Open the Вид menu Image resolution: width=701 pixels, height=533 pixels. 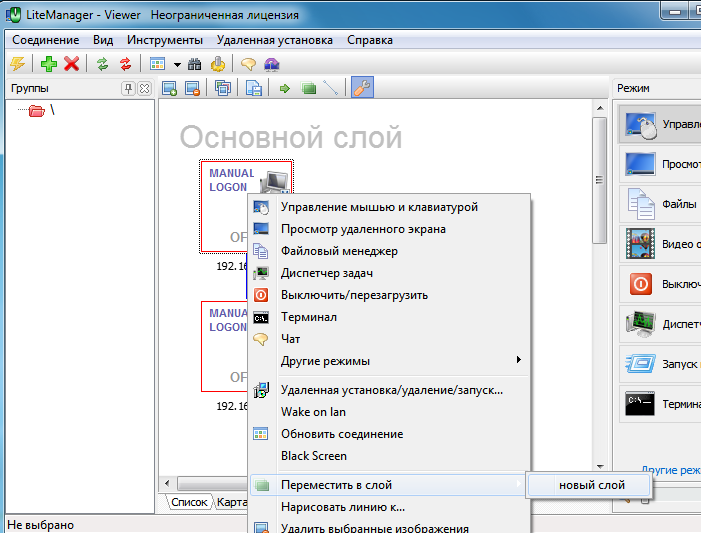click(103, 40)
